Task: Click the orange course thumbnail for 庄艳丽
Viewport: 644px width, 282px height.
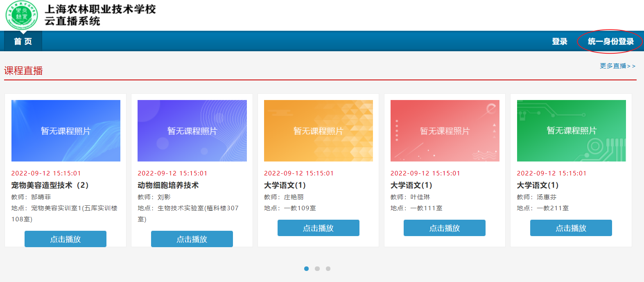Action: click(318, 131)
